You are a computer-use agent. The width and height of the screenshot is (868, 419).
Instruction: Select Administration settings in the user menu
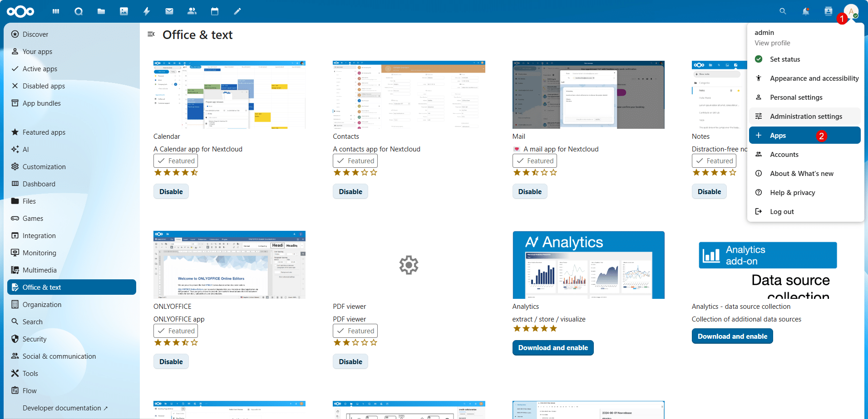(805, 117)
